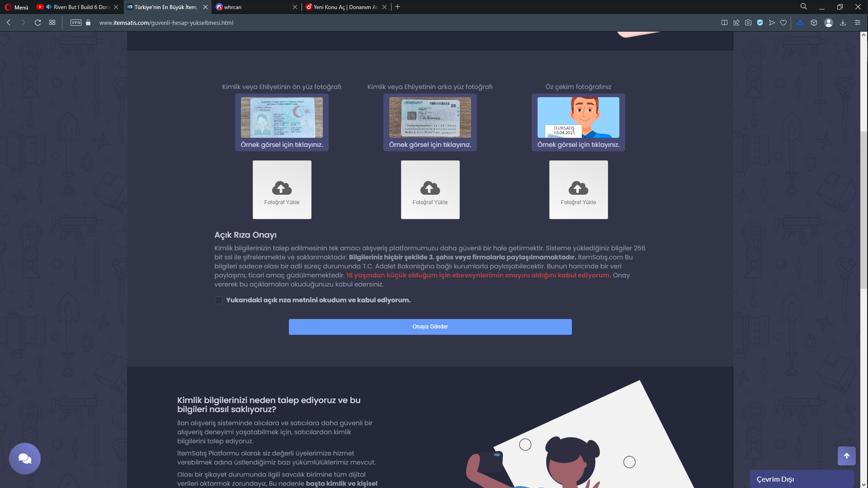Add page to bookmarks with heart icon
This screenshot has width=868, height=488.
pyautogui.click(x=783, y=23)
